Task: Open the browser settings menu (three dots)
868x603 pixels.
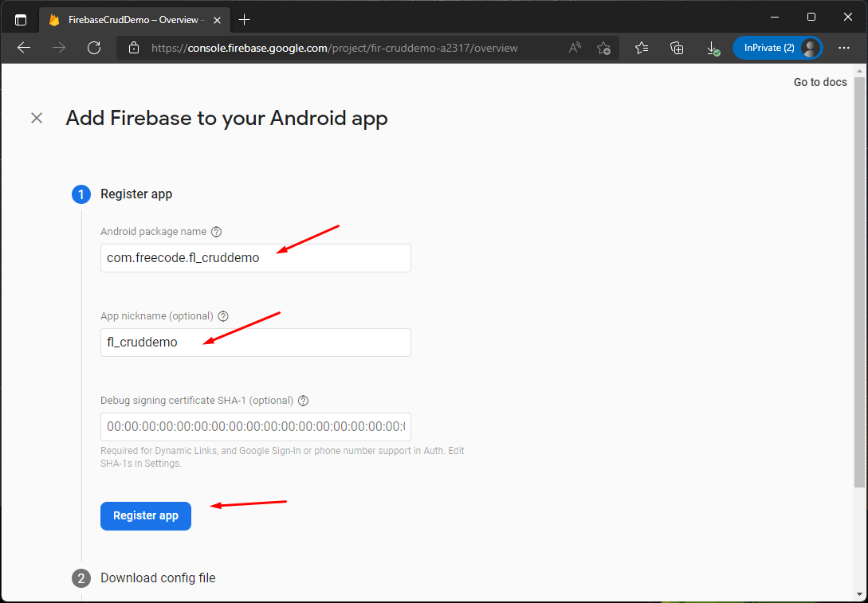Action: pos(844,48)
